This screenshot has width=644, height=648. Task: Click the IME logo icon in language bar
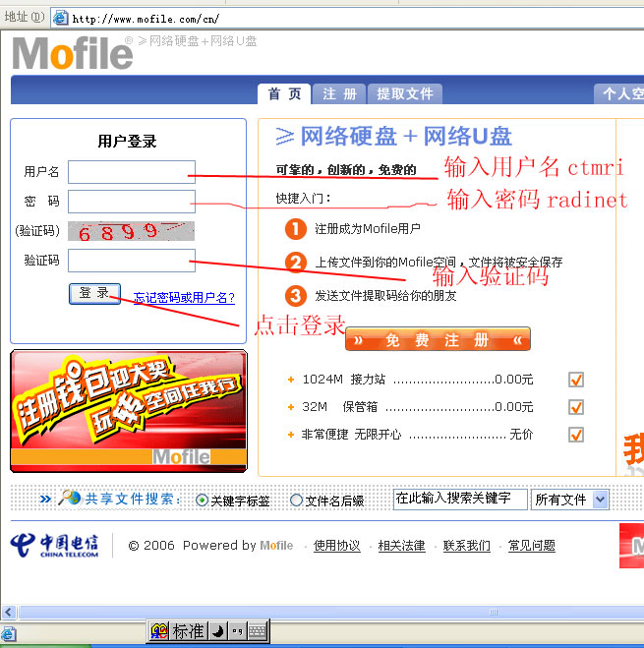pyautogui.click(x=158, y=631)
